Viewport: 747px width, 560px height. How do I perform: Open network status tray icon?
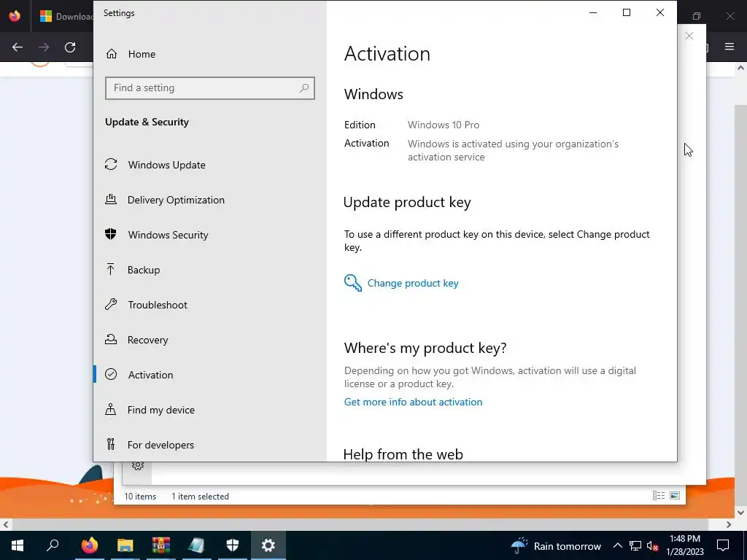(635, 545)
